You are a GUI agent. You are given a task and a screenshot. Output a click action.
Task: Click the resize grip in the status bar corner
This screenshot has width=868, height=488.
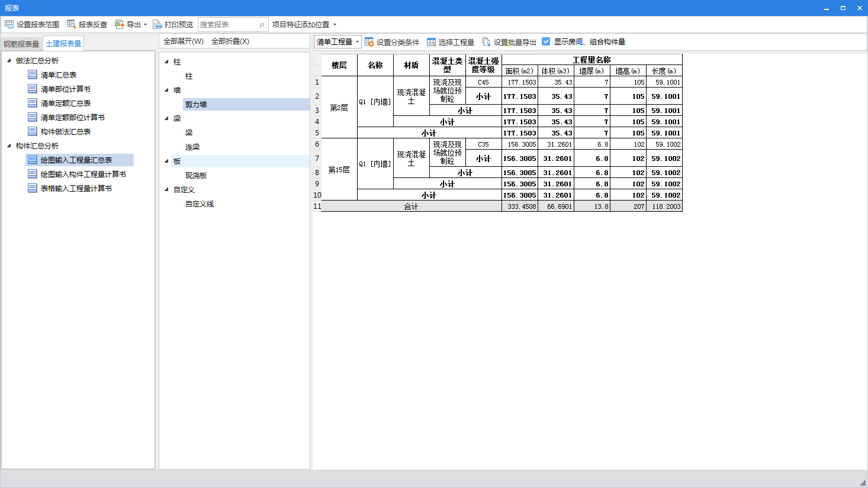point(863,483)
